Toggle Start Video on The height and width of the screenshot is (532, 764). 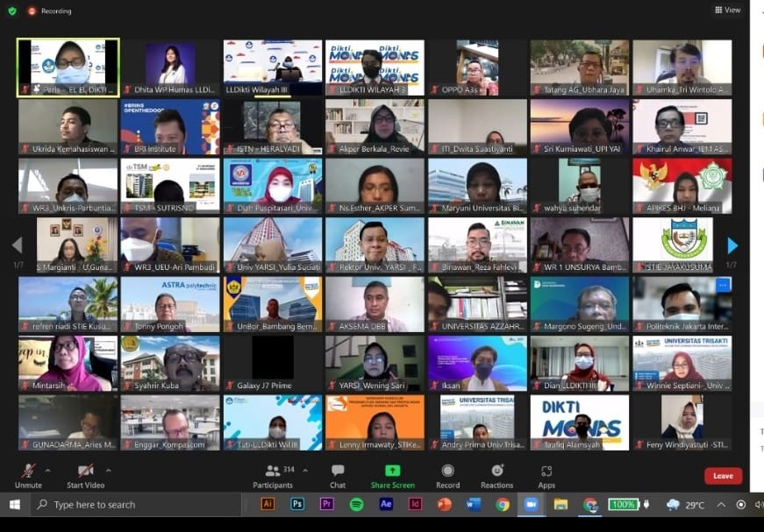(86, 475)
